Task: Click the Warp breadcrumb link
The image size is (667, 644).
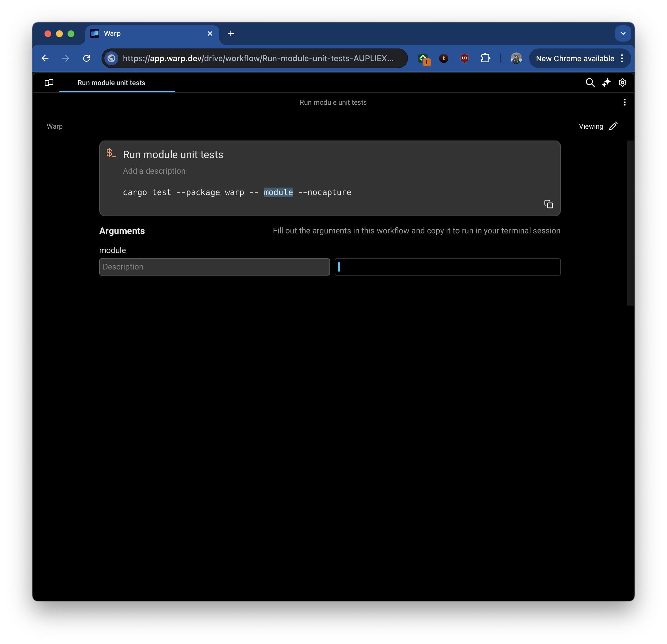Action: [x=55, y=126]
